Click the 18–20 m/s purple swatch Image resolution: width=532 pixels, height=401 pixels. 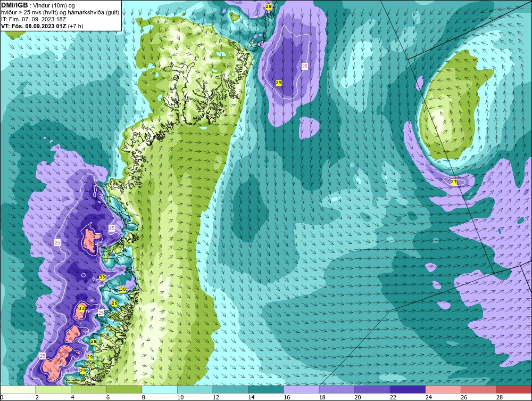coord(337,389)
